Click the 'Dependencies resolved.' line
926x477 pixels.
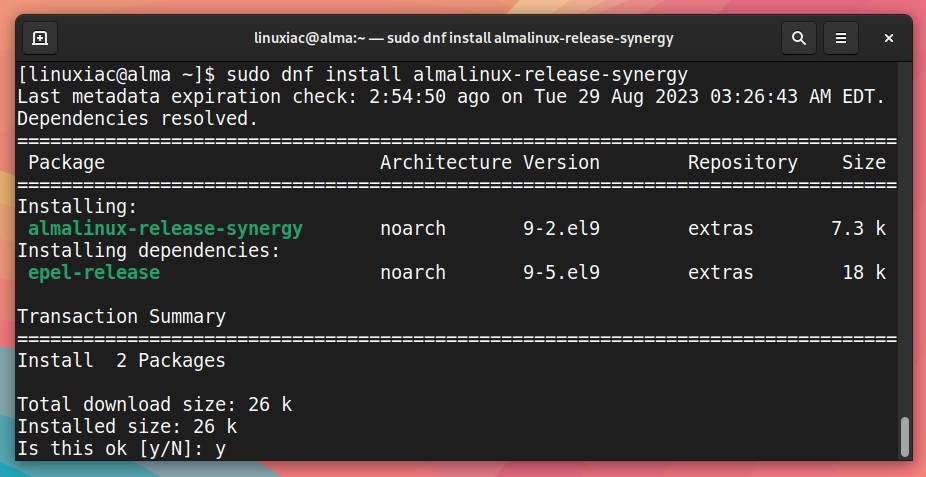[138, 119]
